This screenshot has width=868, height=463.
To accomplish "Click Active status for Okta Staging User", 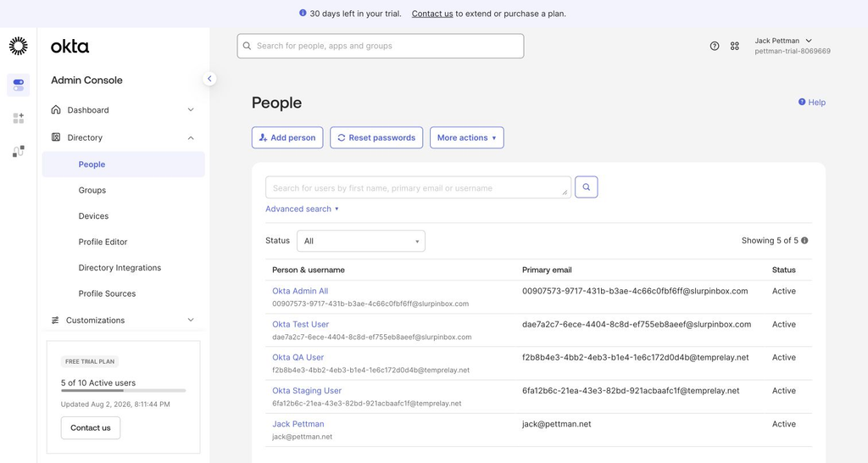I will [x=784, y=390].
